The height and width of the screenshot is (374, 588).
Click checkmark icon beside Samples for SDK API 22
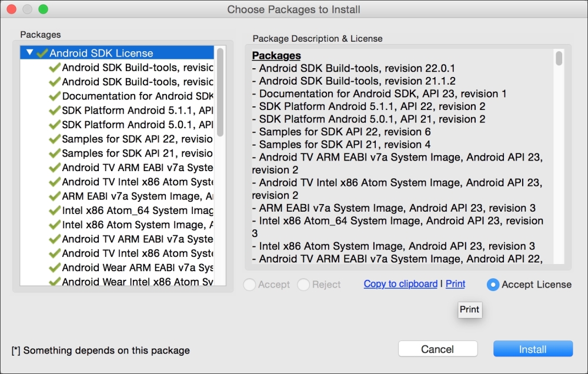point(55,139)
